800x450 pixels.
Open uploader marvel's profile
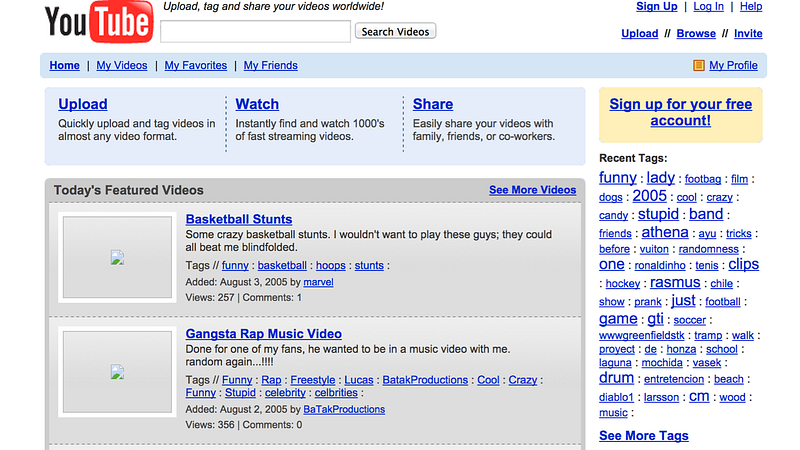point(318,282)
